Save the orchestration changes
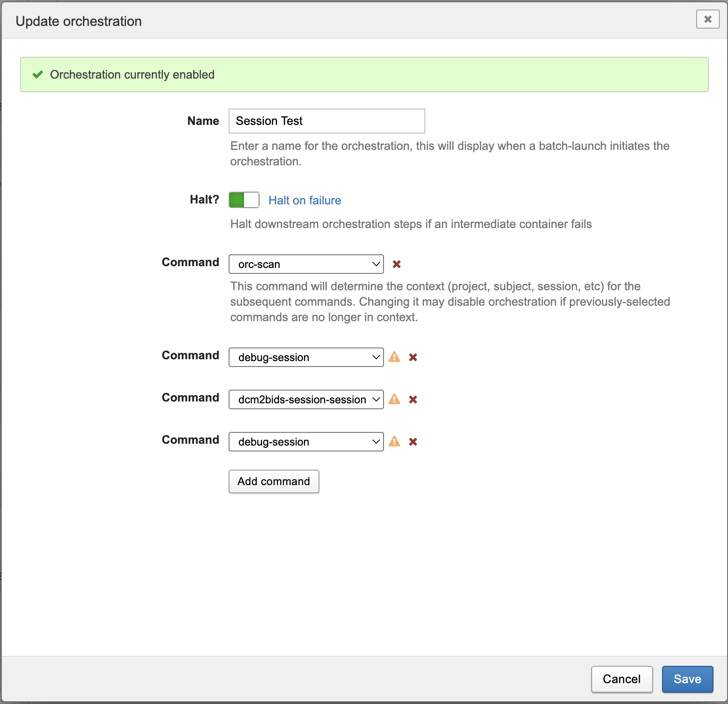Screen dimensions: 728x704 687,679
